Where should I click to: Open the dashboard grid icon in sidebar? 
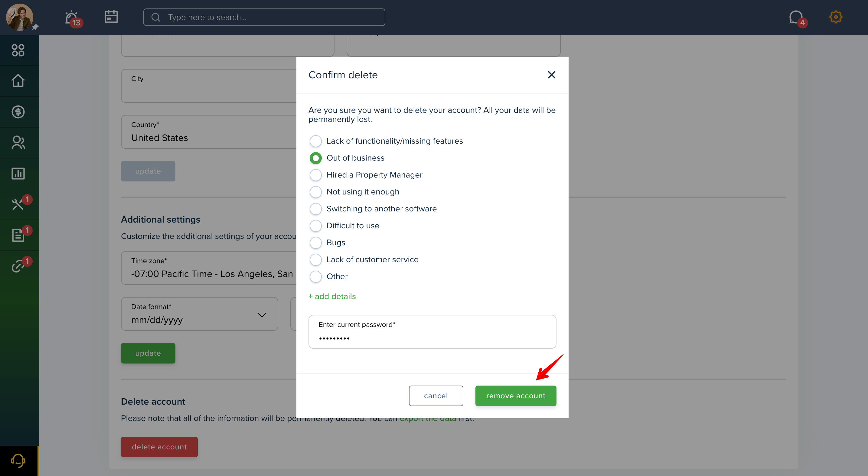(x=18, y=50)
